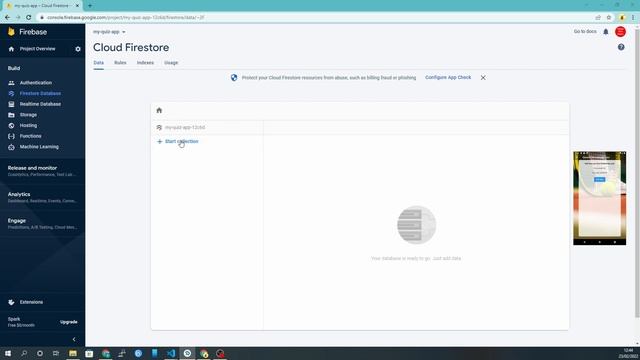
Task: Open the red account avatar
Action: coord(620,31)
